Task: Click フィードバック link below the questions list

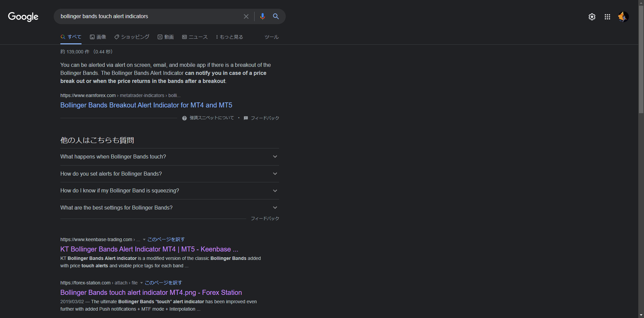Action: (265, 219)
